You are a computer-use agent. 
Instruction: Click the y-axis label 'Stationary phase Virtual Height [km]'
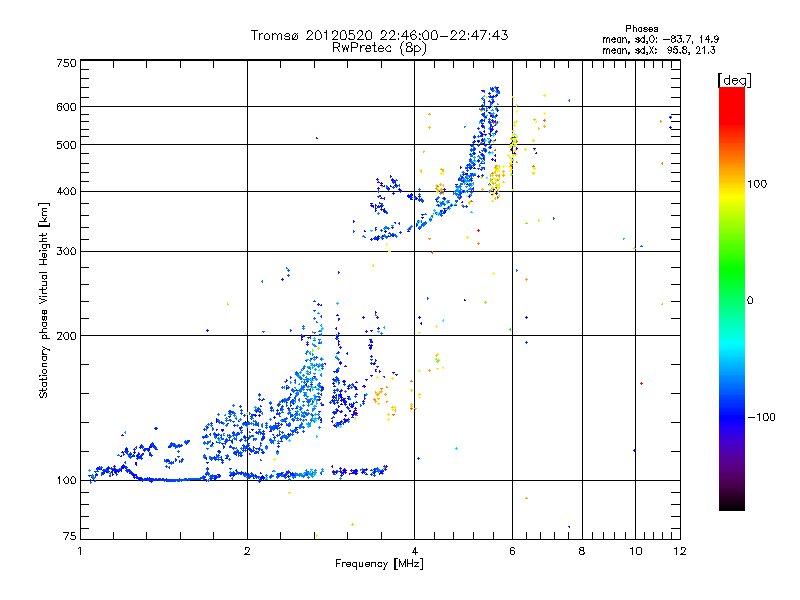pyautogui.click(x=43, y=301)
